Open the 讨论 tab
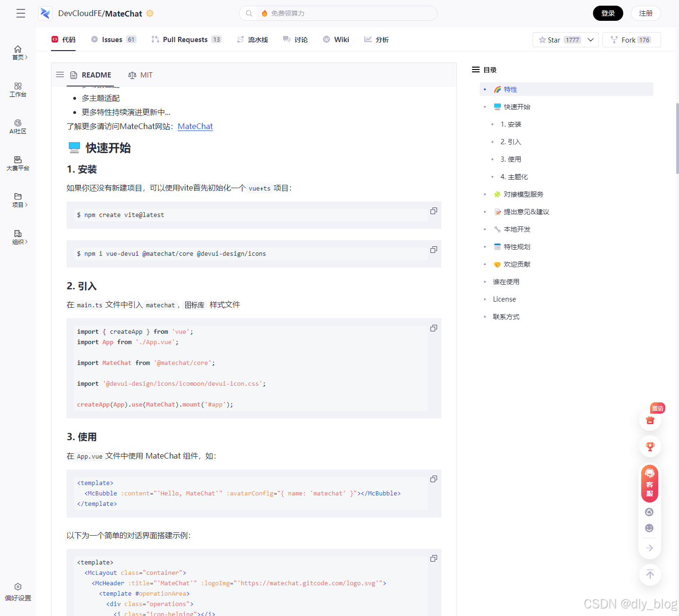Image resolution: width=679 pixels, height=616 pixels. click(x=295, y=40)
